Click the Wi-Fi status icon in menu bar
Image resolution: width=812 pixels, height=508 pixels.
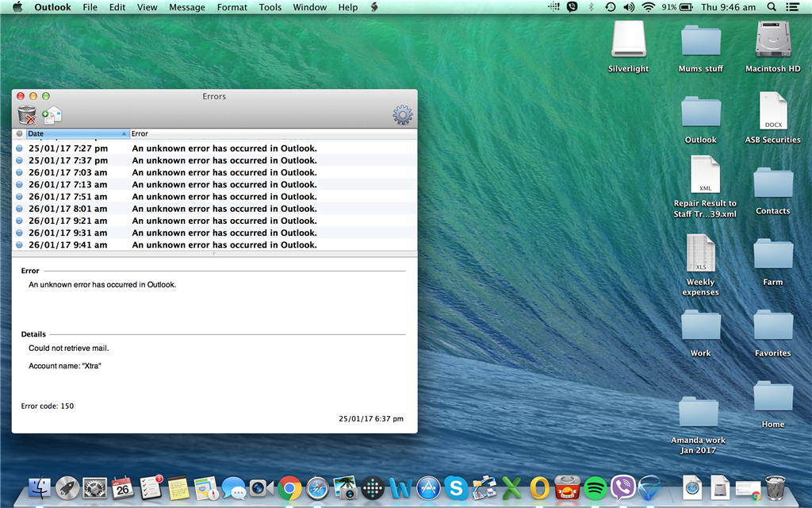click(x=648, y=7)
